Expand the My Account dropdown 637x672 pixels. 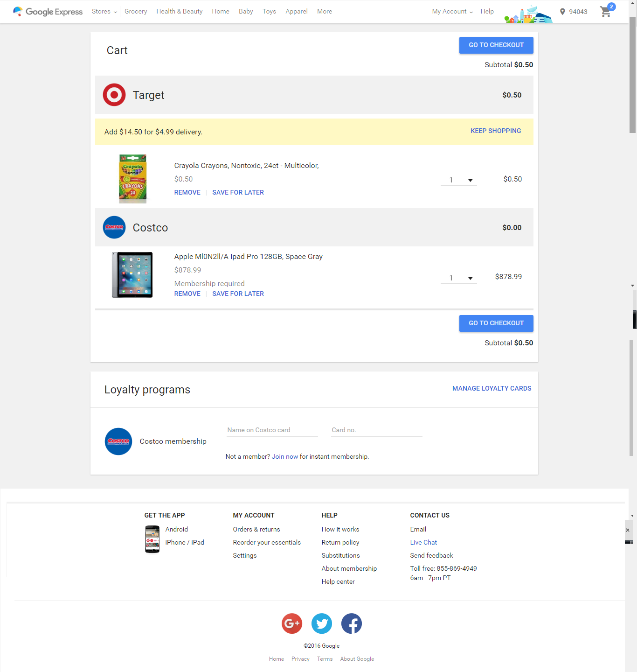[452, 11]
